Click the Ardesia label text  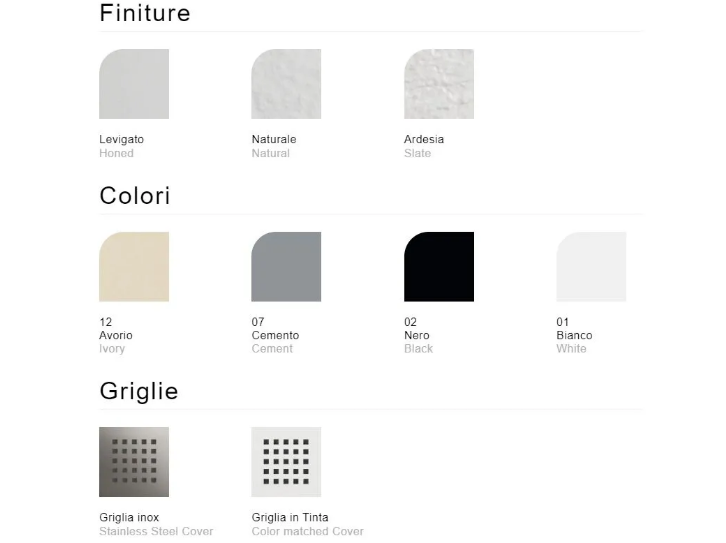tap(424, 139)
